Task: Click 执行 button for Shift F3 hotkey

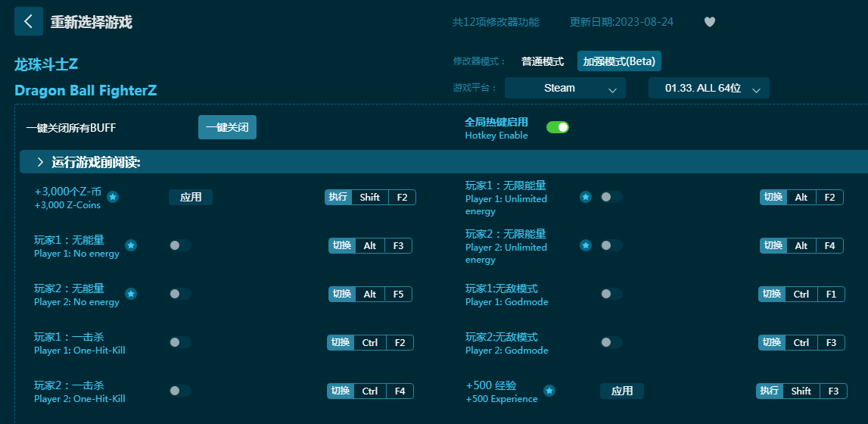Action: (x=770, y=391)
